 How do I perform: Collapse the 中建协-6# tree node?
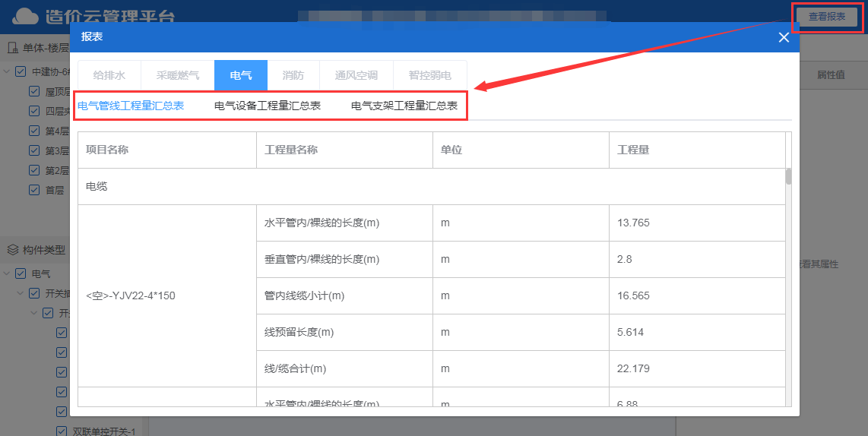tap(7, 71)
